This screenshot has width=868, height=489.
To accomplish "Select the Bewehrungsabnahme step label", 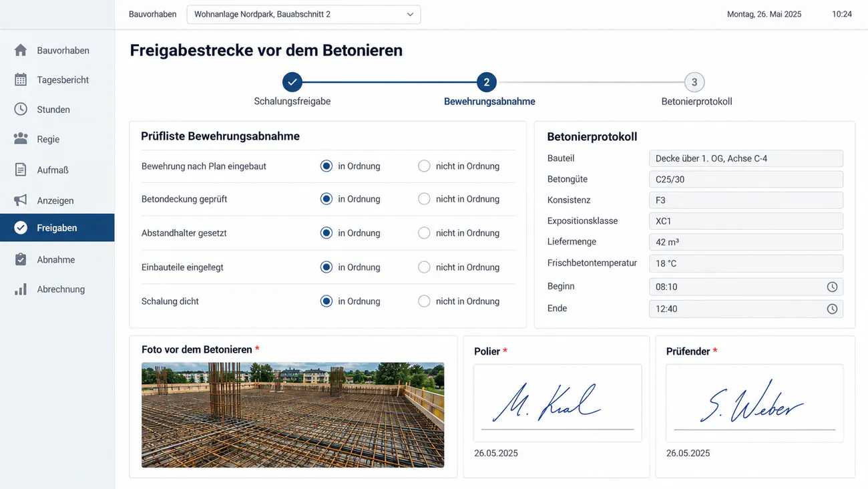I will (x=489, y=102).
